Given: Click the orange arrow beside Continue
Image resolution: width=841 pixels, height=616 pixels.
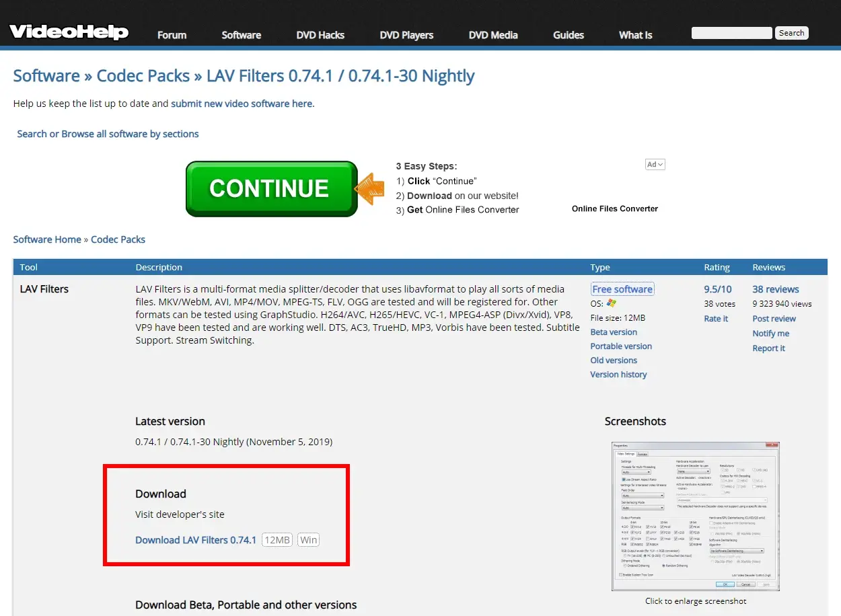Looking at the screenshot, I should 369,189.
